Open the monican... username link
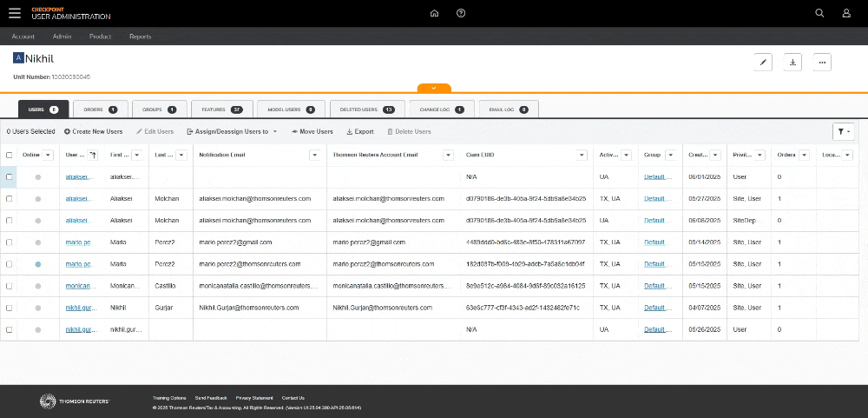The width and height of the screenshot is (868, 418). pos(82,286)
